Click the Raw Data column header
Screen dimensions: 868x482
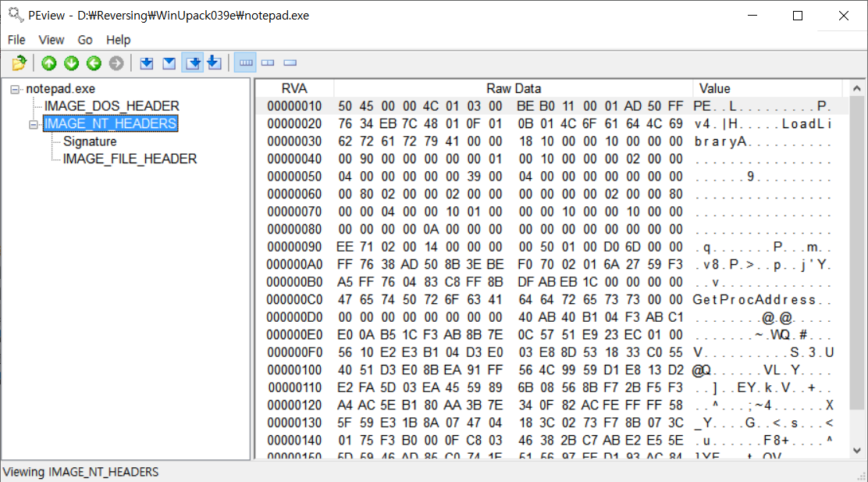point(514,88)
